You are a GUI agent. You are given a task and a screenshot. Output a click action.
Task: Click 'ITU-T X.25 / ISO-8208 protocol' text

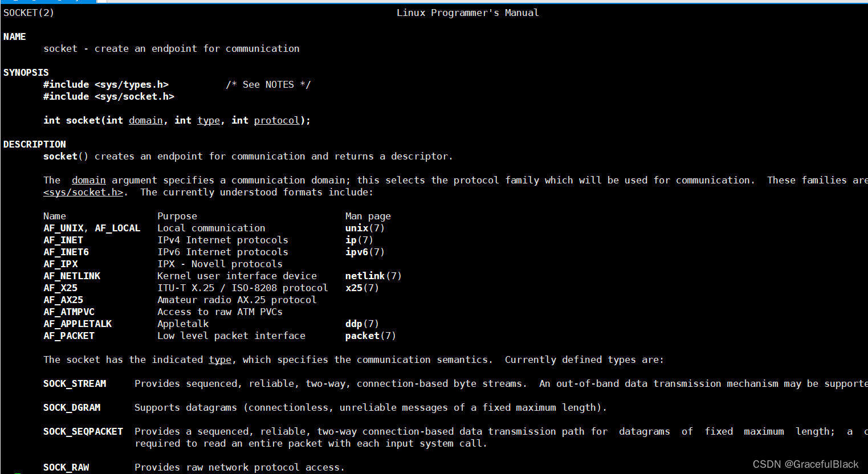[243, 288]
